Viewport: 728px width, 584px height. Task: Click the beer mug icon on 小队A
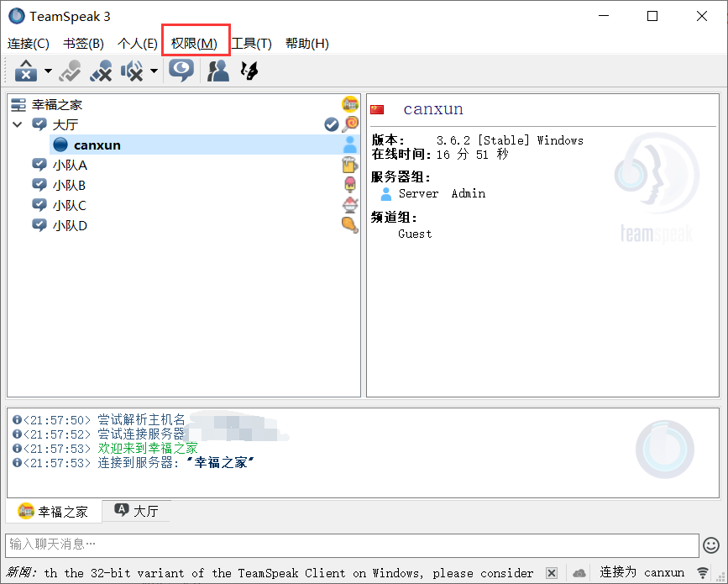349,165
